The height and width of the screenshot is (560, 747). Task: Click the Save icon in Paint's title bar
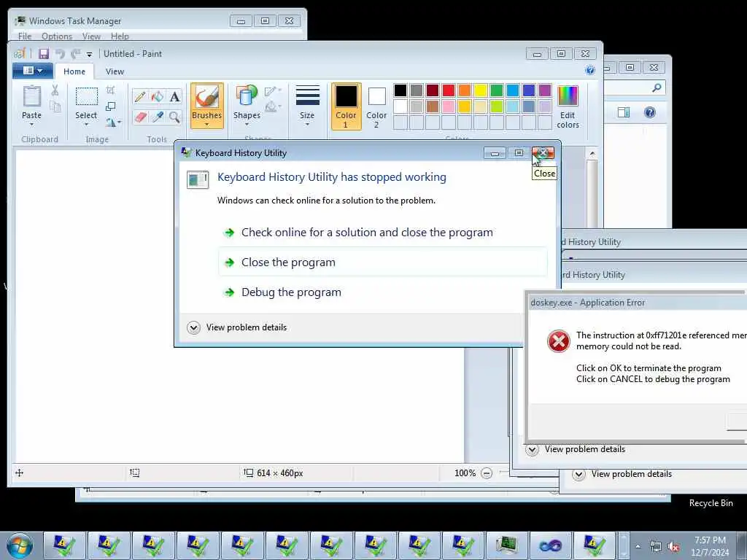(x=44, y=54)
